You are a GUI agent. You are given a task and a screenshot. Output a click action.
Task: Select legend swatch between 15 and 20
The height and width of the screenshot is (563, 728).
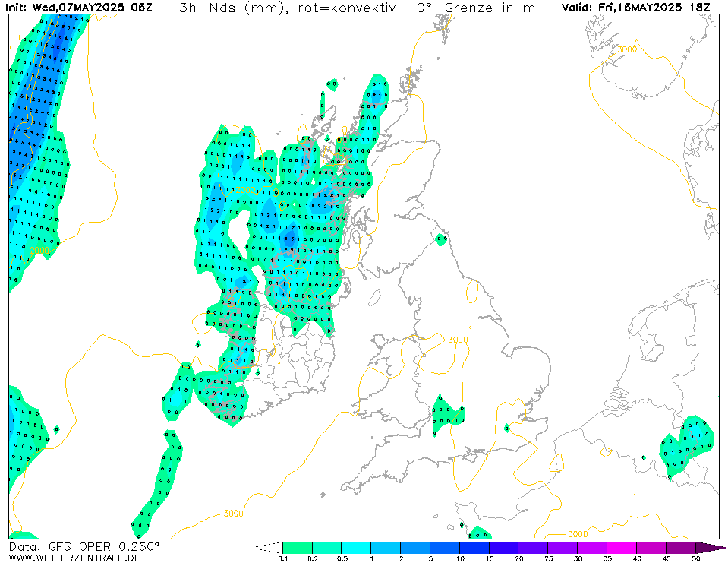coord(504,548)
